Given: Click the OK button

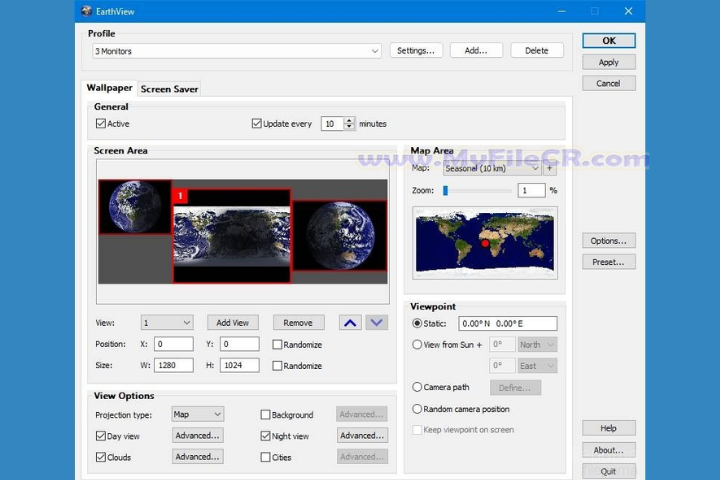Looking at the screenshot, I should [x=609, y=40].
